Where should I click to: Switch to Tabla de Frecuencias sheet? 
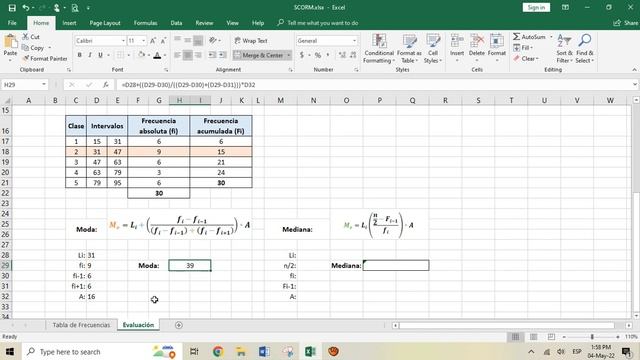81,325
